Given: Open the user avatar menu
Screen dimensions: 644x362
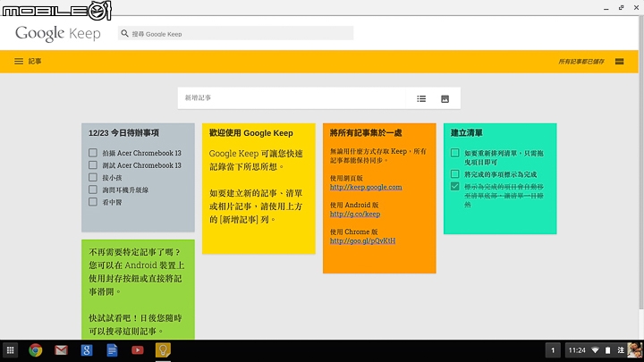Looking at the screenshot, I should [x=634, y=350].
